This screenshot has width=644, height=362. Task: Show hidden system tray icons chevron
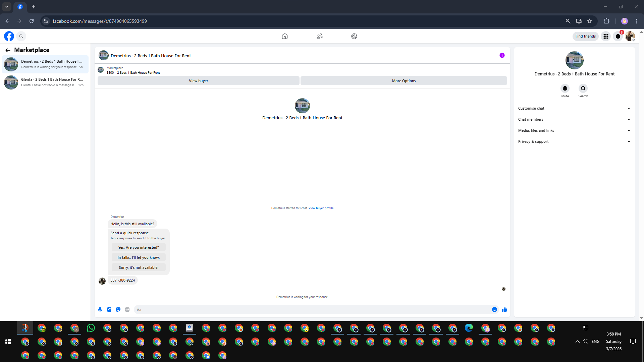click(x=577, y=342)
